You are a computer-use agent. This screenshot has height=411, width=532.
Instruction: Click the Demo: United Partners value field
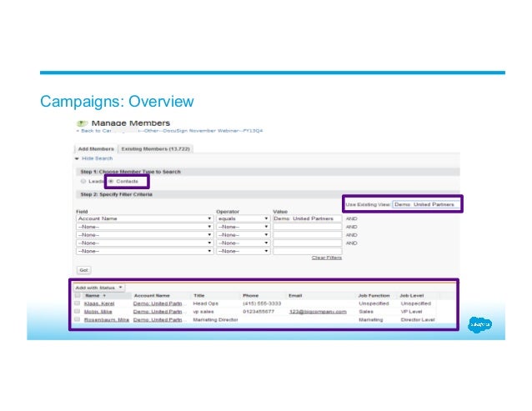(x=307, y=218)
